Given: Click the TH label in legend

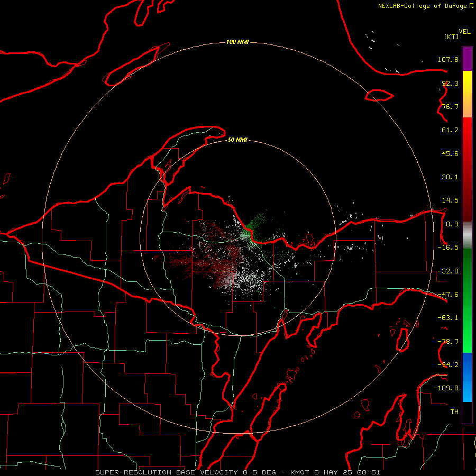Looking at the screenshot, I should click(454, 412).
